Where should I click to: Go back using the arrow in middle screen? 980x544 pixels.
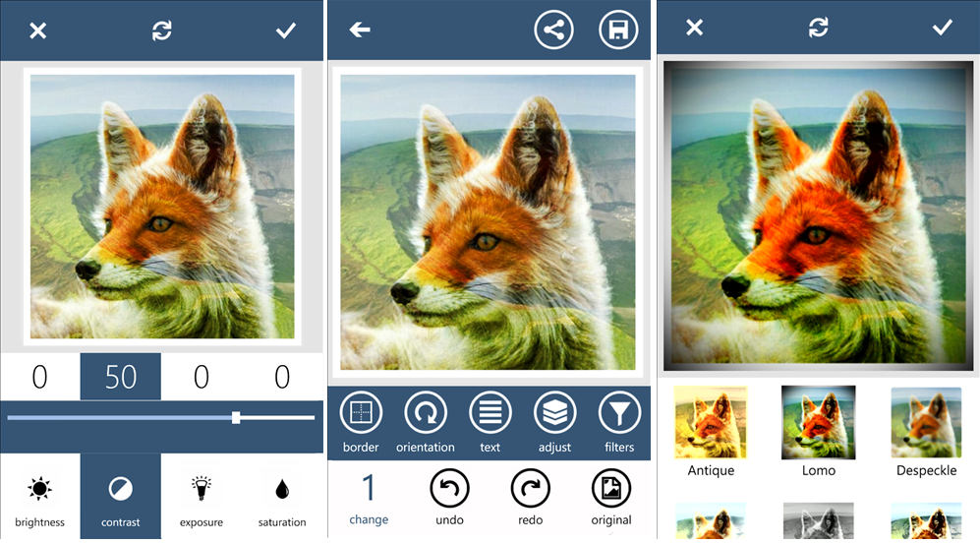click(360, 30)
